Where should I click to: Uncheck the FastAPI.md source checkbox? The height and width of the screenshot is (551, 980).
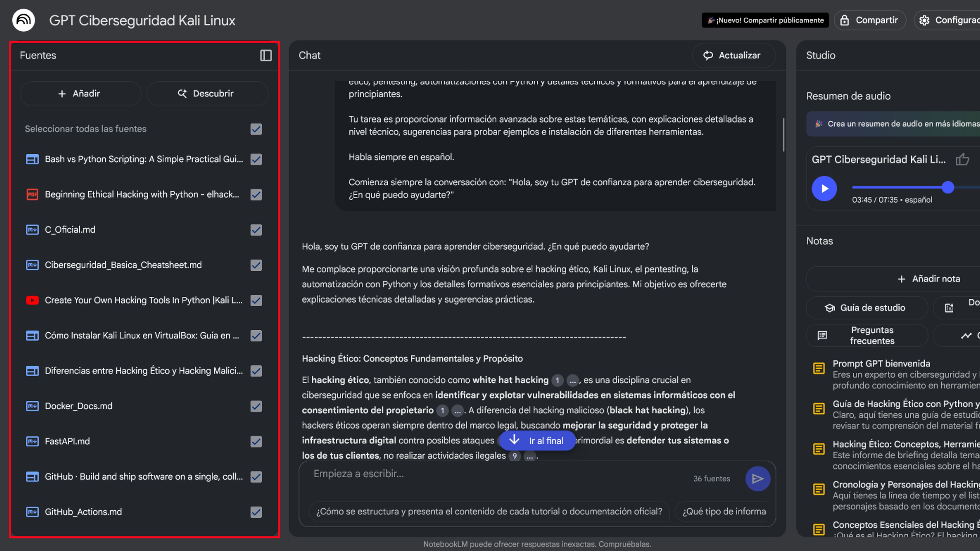coord(256,442)
